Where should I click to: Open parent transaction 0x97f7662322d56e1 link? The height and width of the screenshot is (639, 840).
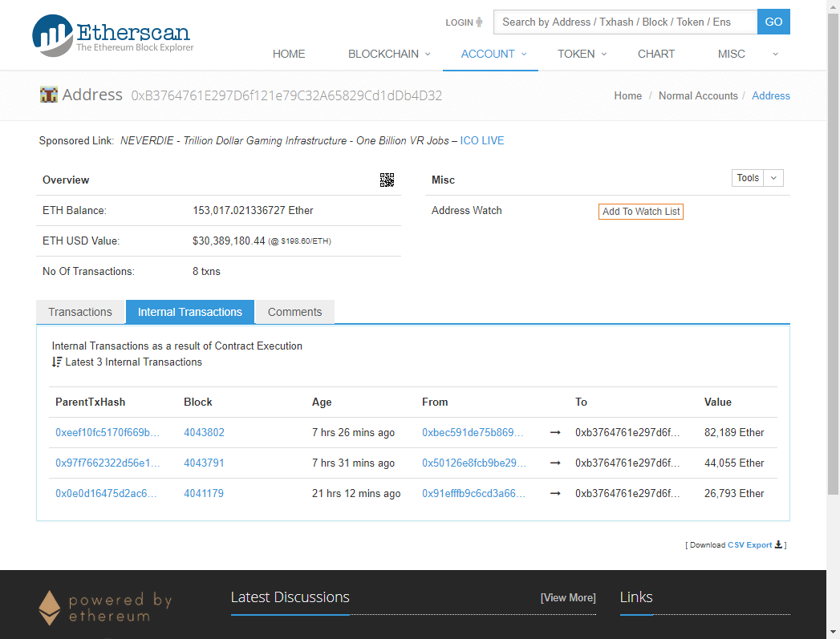point(108,463)
